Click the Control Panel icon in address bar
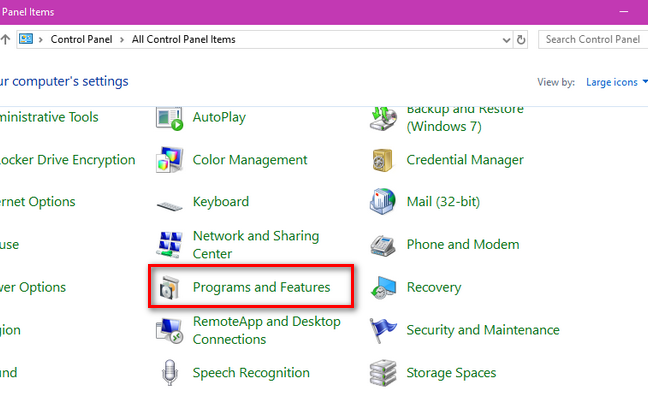The height and width of the screenshot is (400, 648). 26,39
